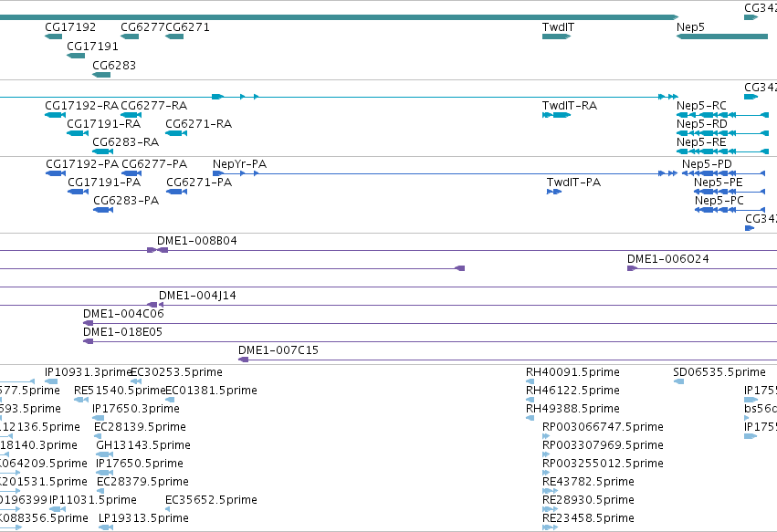
Task: Click the CG17192-RA transcript
Action: 55,115
